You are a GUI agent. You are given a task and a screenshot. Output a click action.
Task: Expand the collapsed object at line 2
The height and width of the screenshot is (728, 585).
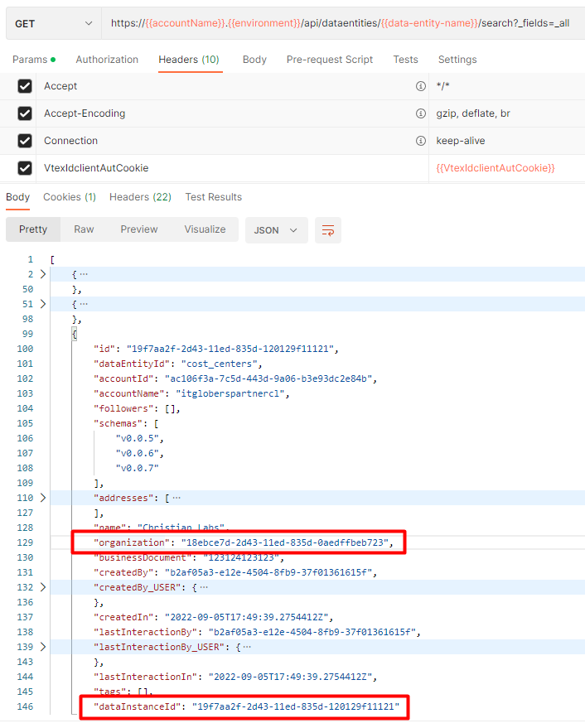click(x=43, y=274)
